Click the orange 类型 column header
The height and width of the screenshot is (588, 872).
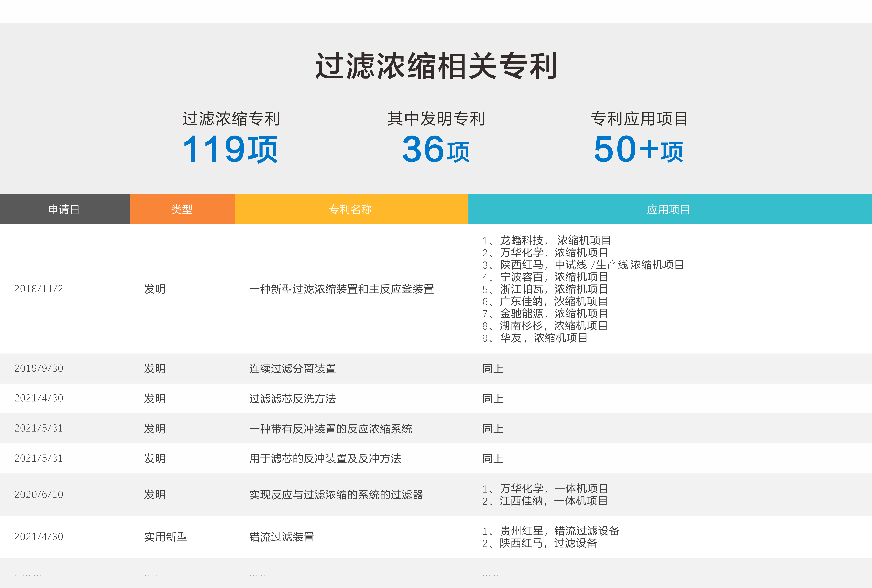(182, 209)
